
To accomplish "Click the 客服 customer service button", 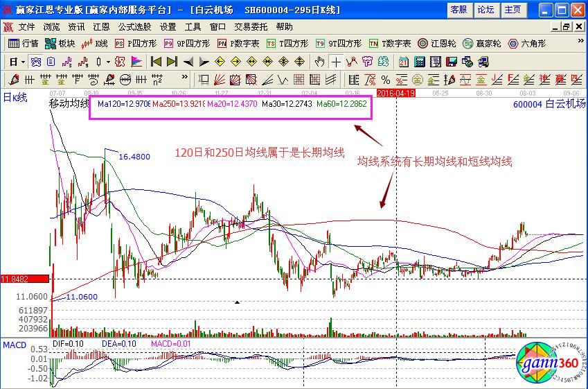I will coord(458,10).
